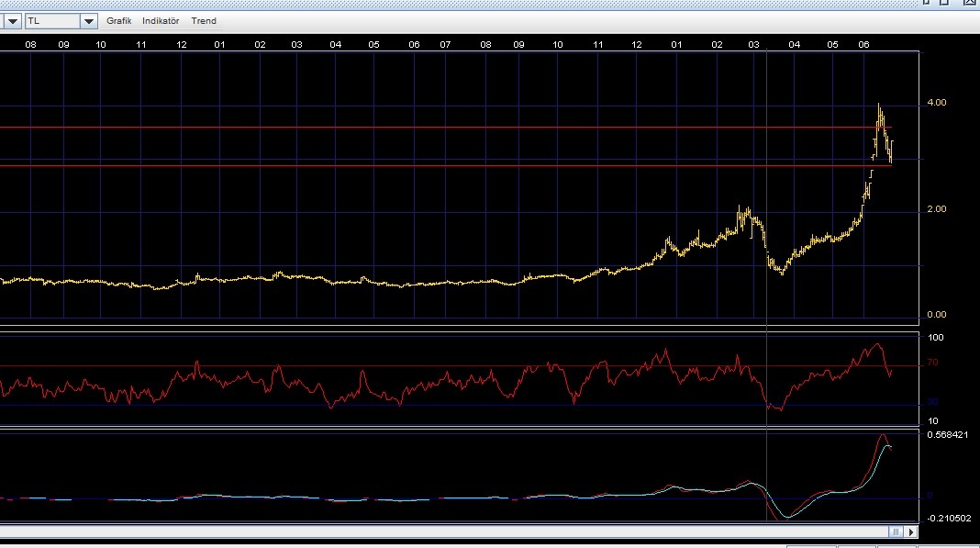Click the 30 RSI oversold level label
The image size is (980, 548).
pos(932,402)
